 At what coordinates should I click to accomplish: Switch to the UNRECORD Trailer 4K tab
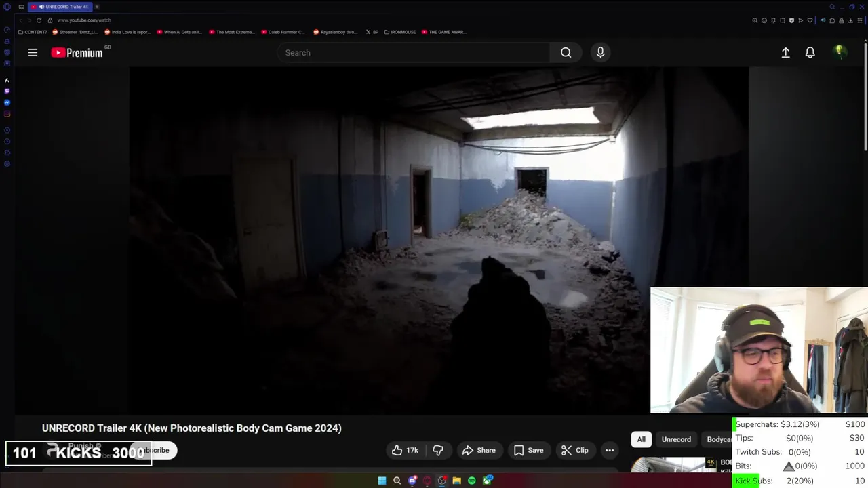coord(60,7)
